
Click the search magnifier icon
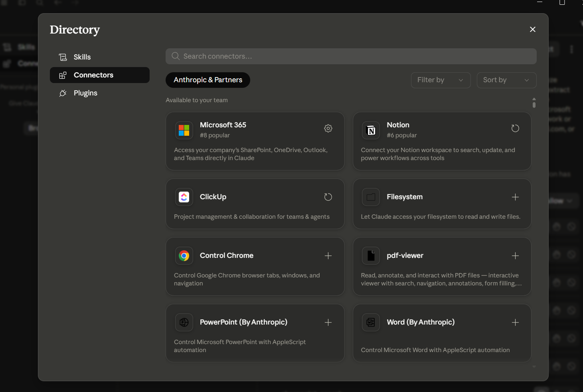[176, 56]
